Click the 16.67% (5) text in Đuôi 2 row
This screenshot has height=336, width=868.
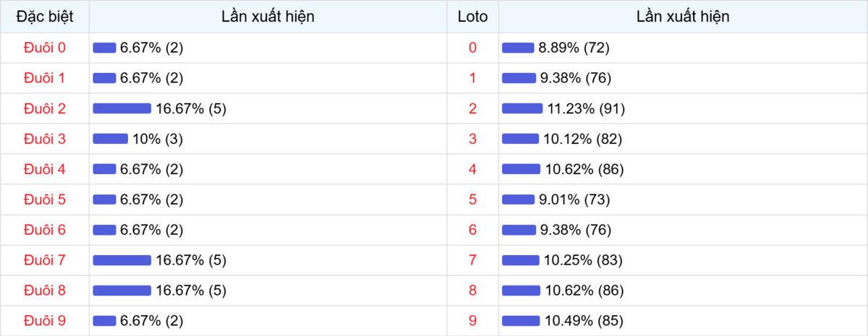coord(191,108)
